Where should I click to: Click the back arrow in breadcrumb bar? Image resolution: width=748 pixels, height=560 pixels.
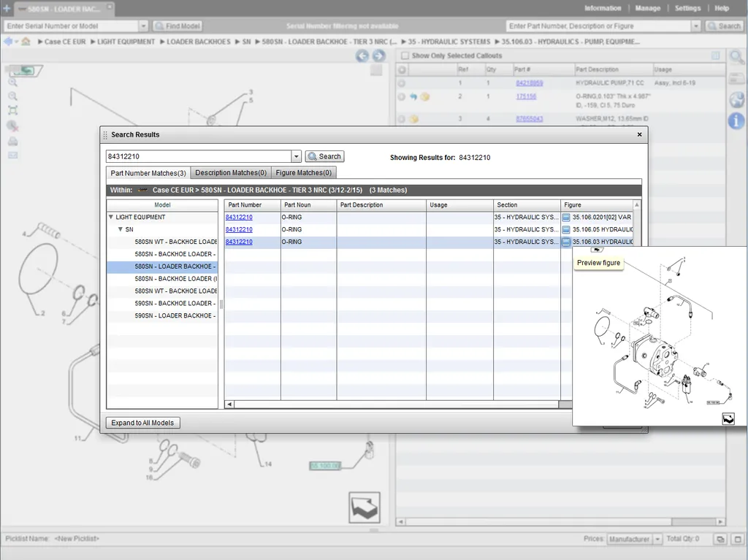tap(7, 42)
